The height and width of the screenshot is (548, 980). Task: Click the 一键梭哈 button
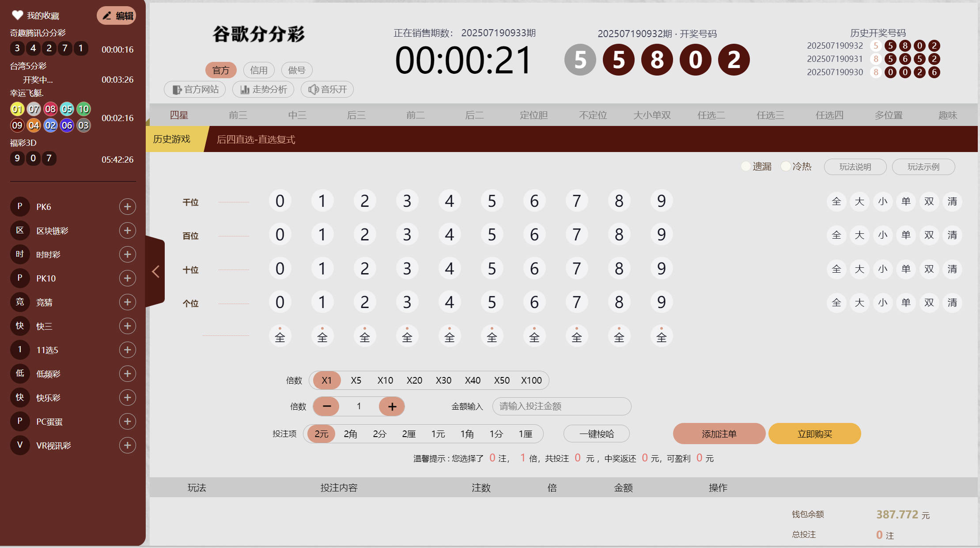pyautogui.click(x=596, y=434)
